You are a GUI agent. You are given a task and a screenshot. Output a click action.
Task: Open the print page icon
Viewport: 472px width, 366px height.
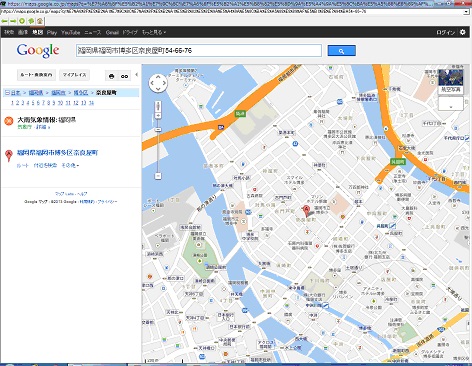[112, 76]
